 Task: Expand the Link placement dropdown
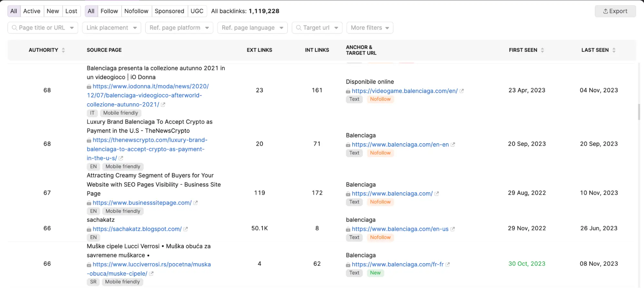(111, 28)
